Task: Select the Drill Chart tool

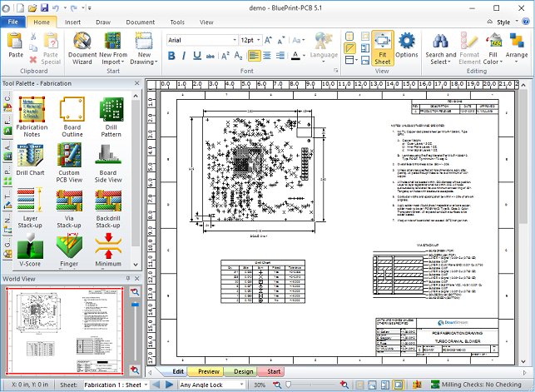Action: pyautogui.click(x=30, y=160)
